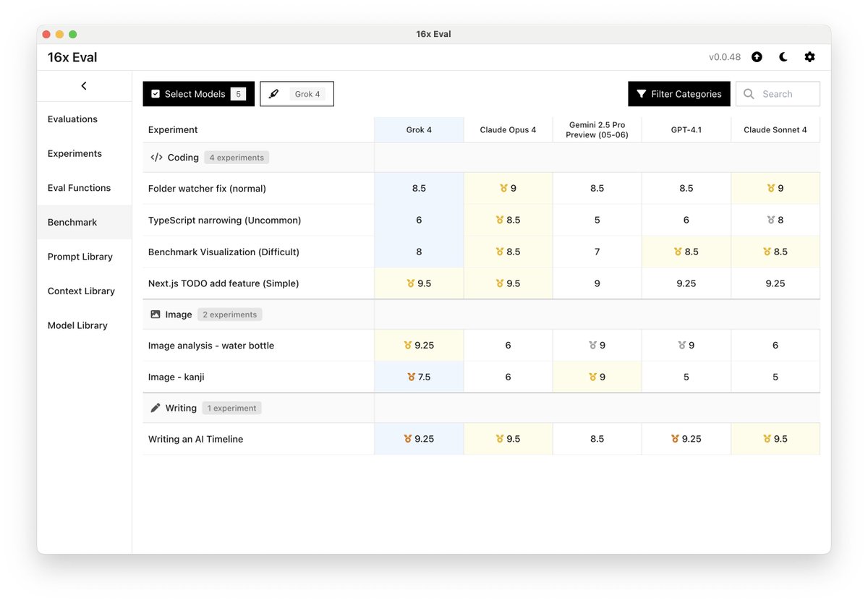Screen dimensions: 868x603
Task: Click bronze medal in Grok 4 kanji cell
Action: 411,377
